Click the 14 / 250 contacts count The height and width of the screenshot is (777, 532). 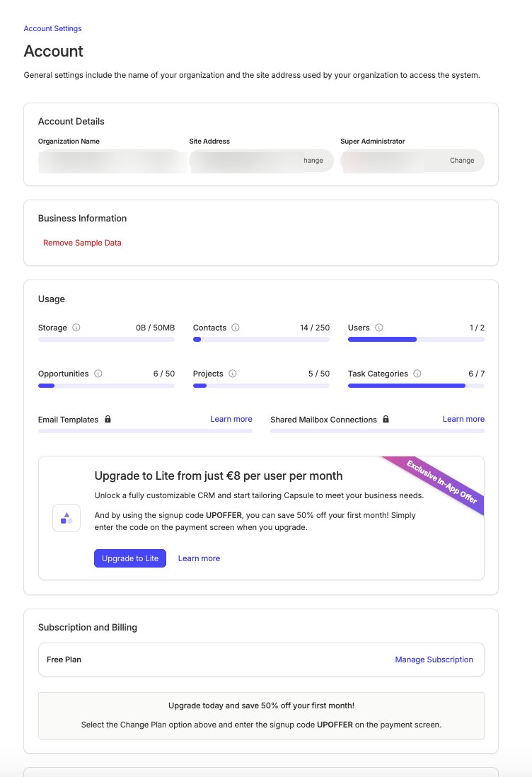pyautogui.click(x=315, y=328)
